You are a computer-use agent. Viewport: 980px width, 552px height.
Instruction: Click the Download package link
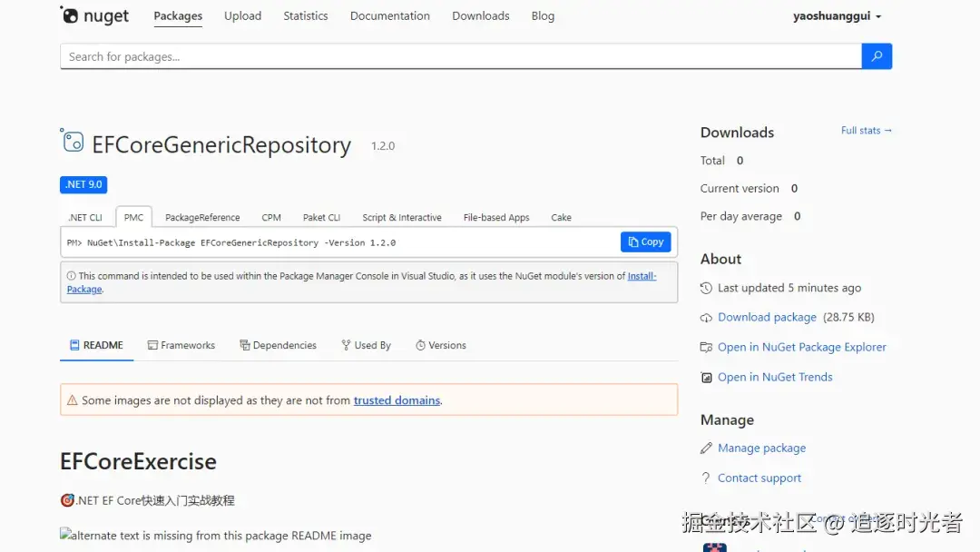[x=767, y=317]
